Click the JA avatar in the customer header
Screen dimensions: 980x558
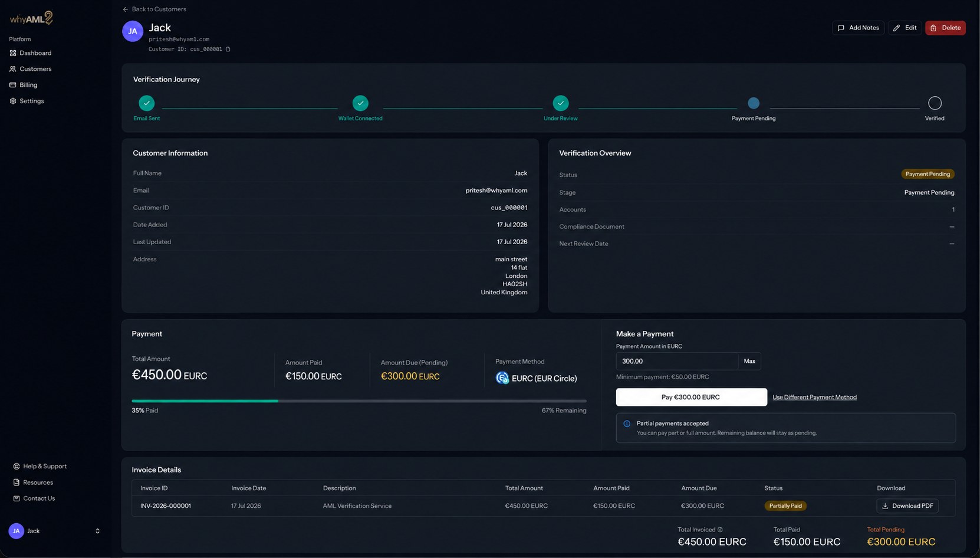[x=133, y=31]
